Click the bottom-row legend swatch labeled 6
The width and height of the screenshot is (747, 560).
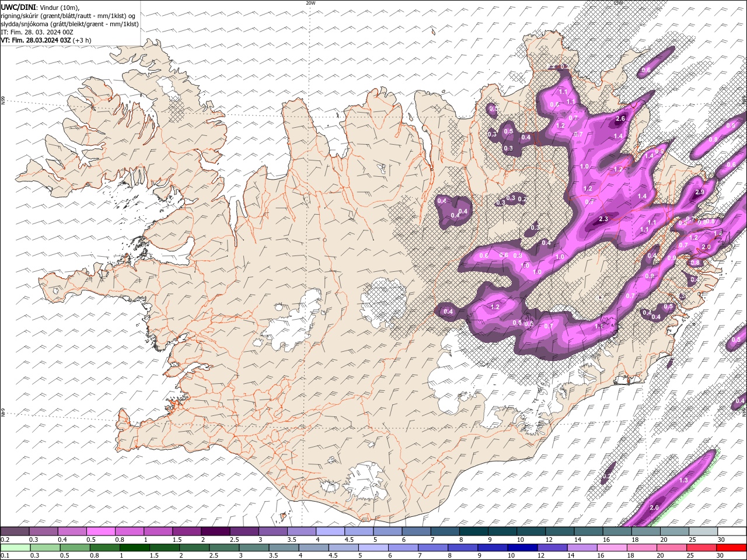(x=403, y=548)
